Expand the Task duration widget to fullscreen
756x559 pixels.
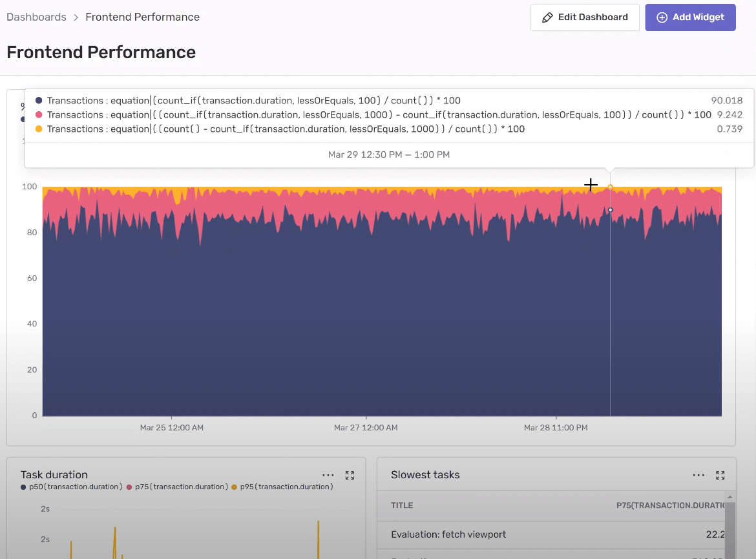click(350, 475)
